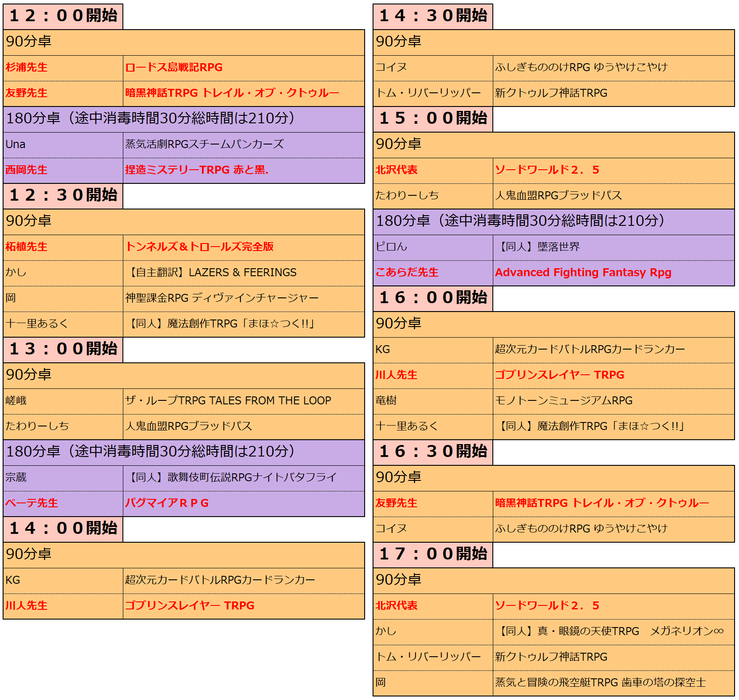Select トム・リバーリッパー in the 14:30 section

pos(428,93)
